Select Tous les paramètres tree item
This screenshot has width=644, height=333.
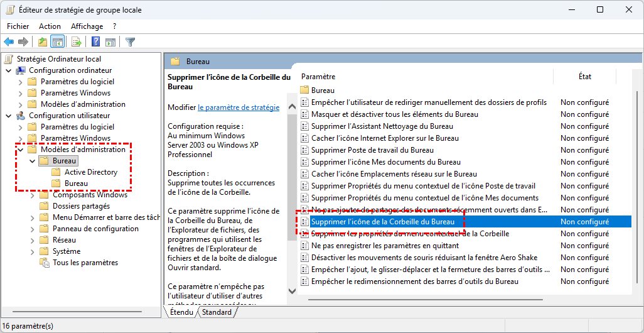click(x=85, y=263)
